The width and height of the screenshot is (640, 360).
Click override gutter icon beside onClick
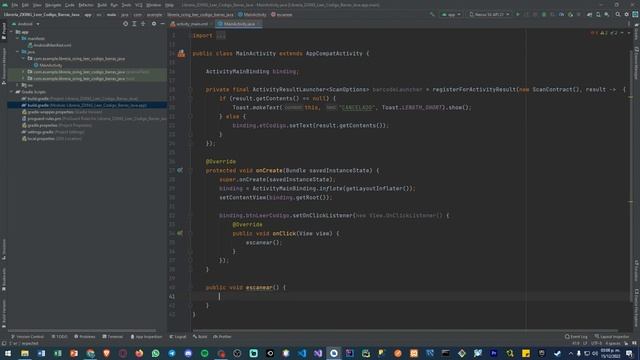coord(180,233)
